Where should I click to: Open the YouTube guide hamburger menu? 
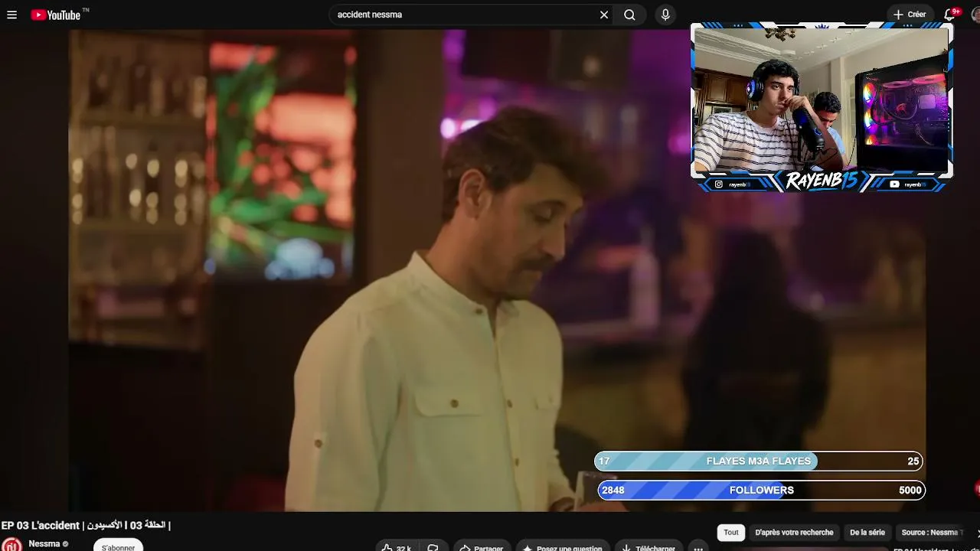tap(11, 15)
